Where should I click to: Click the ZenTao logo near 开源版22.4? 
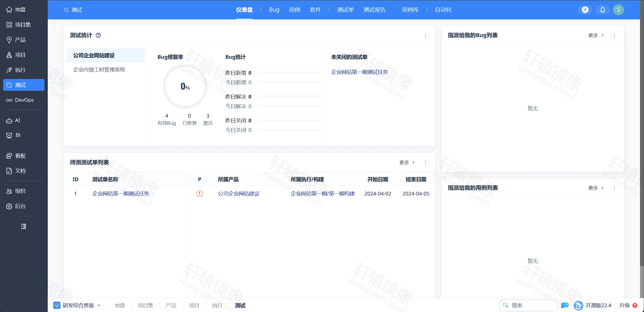(578, 305)
